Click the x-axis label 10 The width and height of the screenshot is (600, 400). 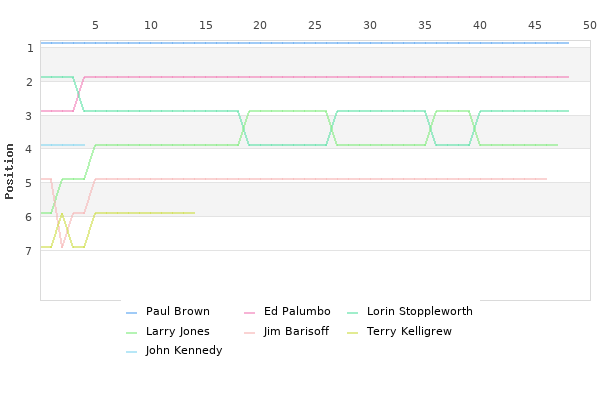coord(151,25)
